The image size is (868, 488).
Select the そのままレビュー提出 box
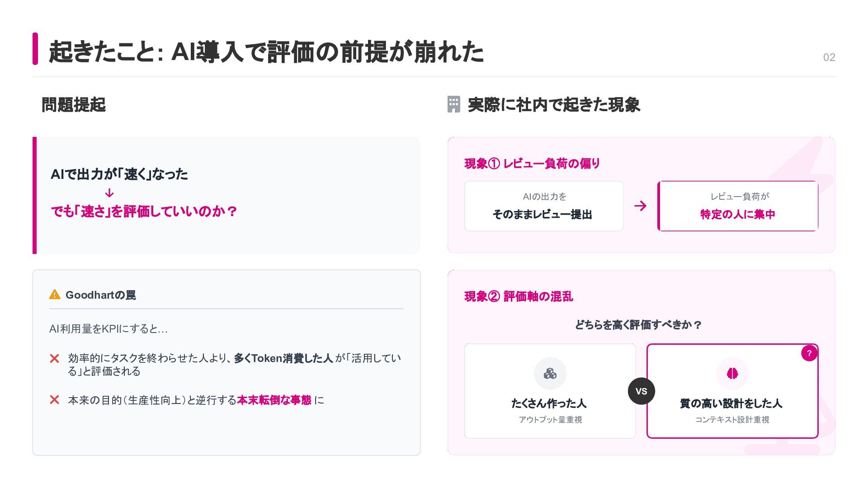click(543, 206)
